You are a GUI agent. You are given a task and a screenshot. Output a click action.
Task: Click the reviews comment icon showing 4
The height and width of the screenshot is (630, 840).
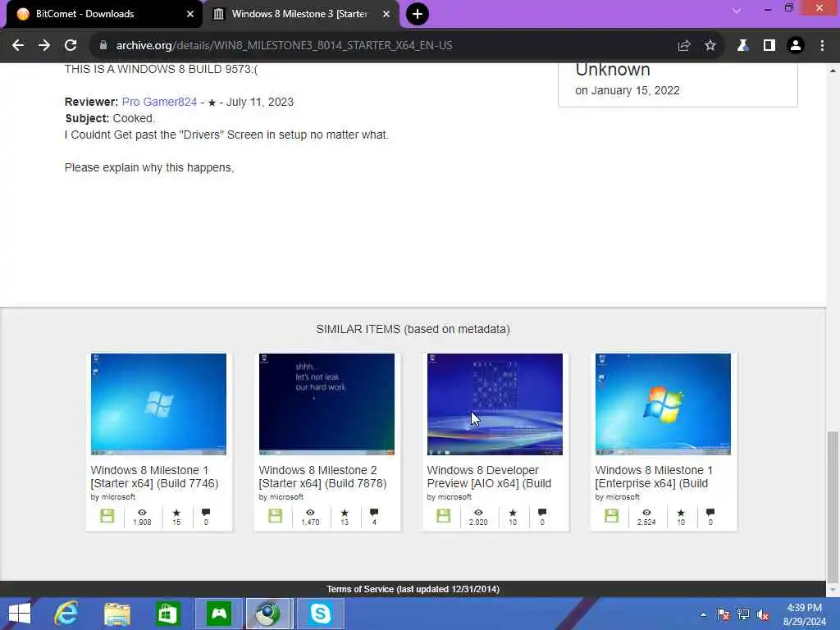374,513
